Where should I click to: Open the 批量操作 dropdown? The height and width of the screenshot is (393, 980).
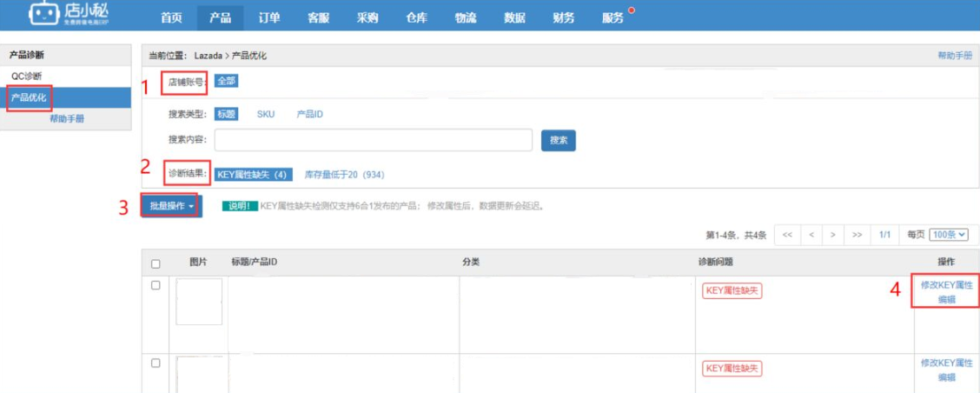171,206
